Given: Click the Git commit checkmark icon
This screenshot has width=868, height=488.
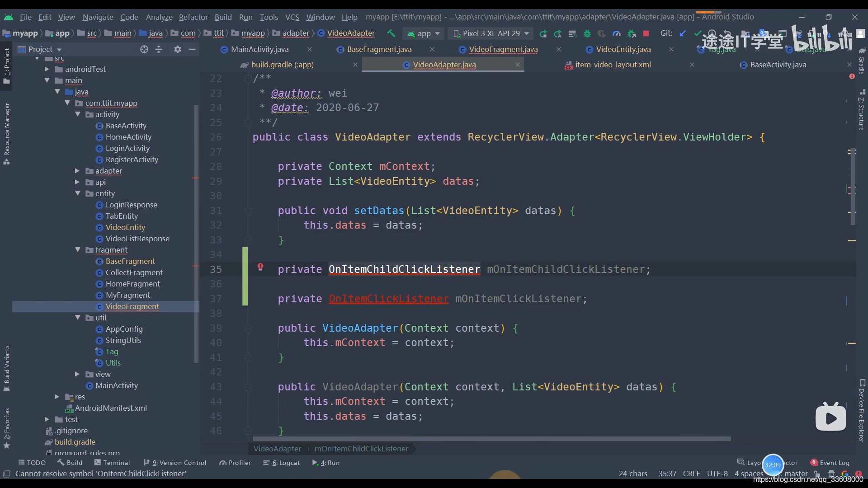Looking at the screenshot, I should (x=698, y=33).
